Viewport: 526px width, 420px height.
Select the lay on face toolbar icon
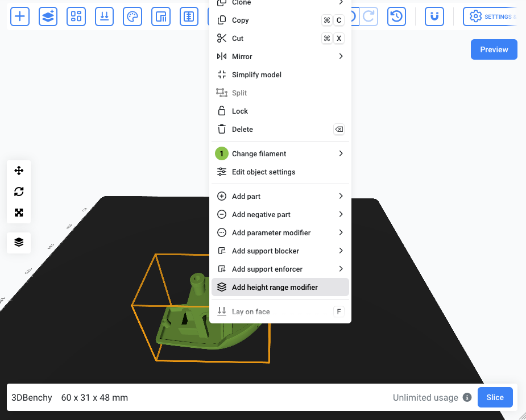[x=104, y=16]
